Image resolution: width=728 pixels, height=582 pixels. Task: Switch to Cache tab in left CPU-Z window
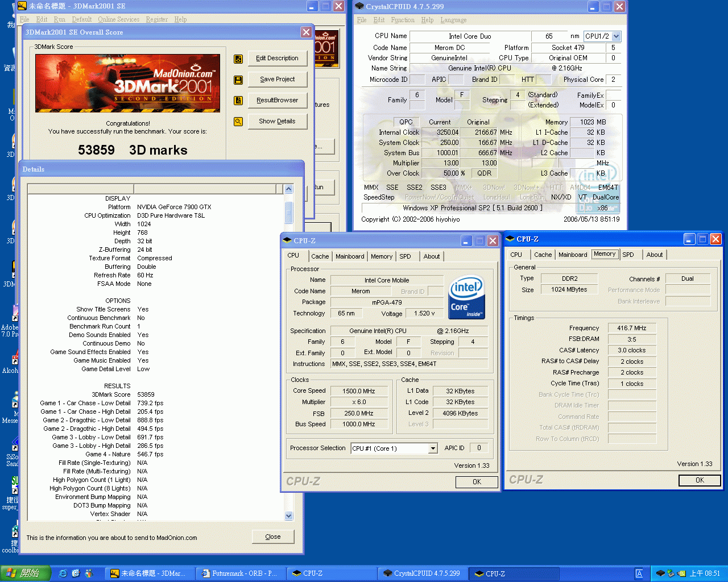click(320, 256)
